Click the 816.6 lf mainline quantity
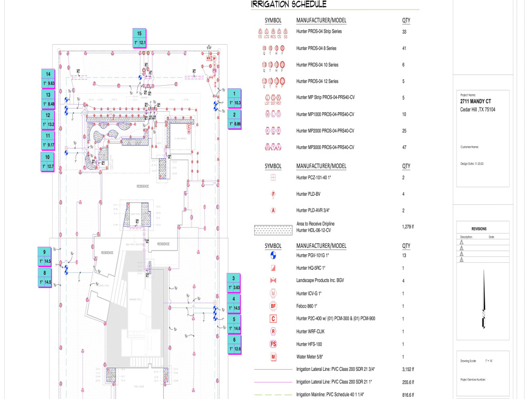 click(408, 395)
